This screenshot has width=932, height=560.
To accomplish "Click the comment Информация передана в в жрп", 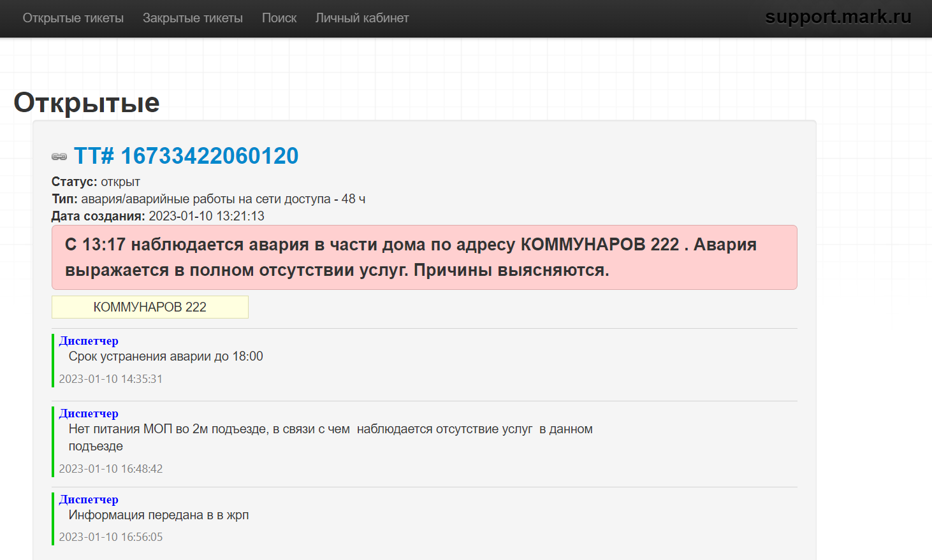I will 159,515.
